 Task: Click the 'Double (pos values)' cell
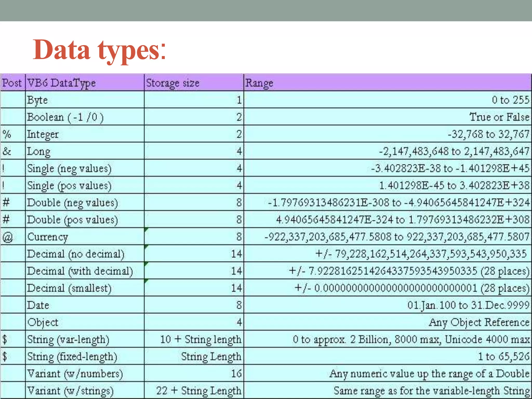(85, 220)
